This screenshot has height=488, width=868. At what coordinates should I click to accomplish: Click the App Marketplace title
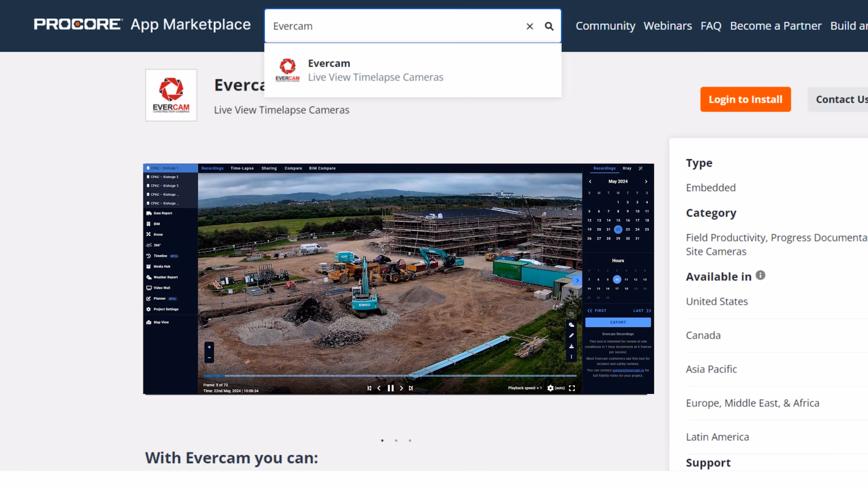point(190,25)
